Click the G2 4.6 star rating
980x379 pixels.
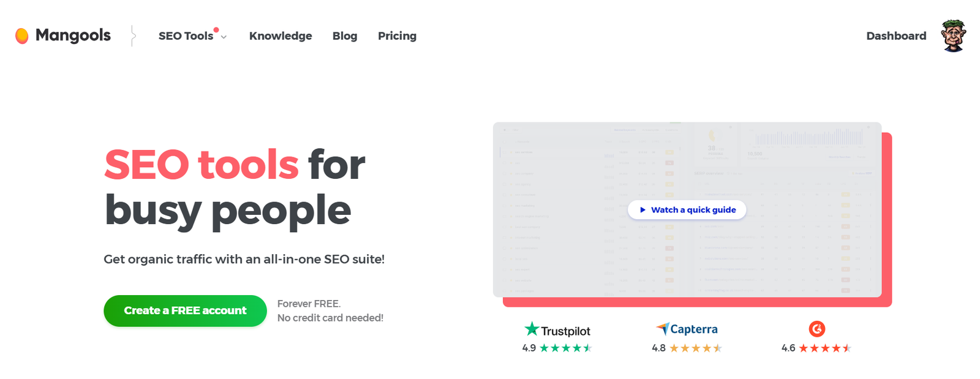point(824,348)
